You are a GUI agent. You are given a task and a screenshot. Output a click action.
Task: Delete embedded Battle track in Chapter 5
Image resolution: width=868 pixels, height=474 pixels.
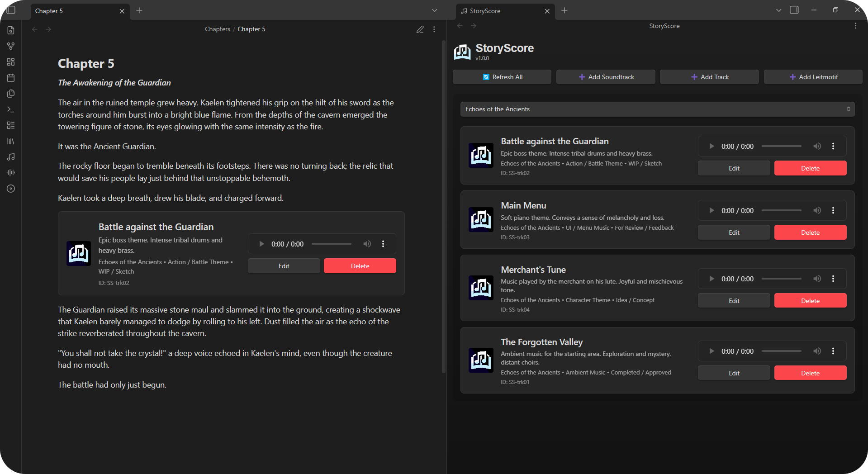coord(360,266)
